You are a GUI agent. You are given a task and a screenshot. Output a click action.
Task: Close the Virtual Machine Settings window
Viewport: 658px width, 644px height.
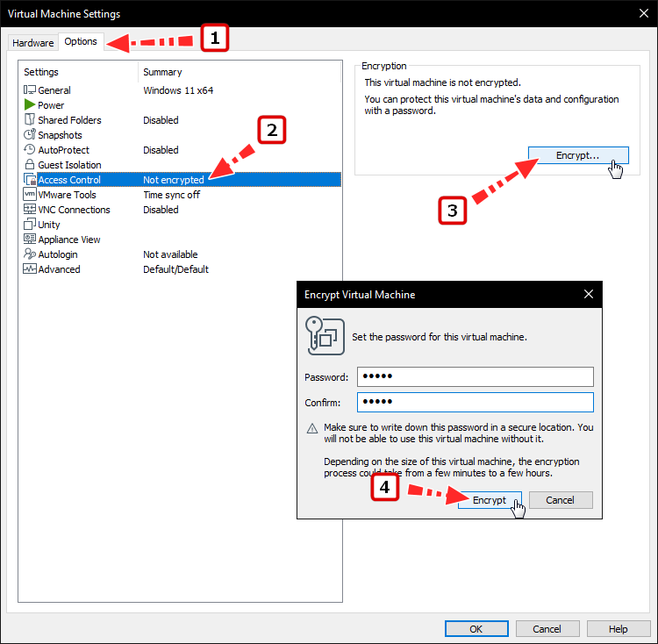tap(644, 13)
